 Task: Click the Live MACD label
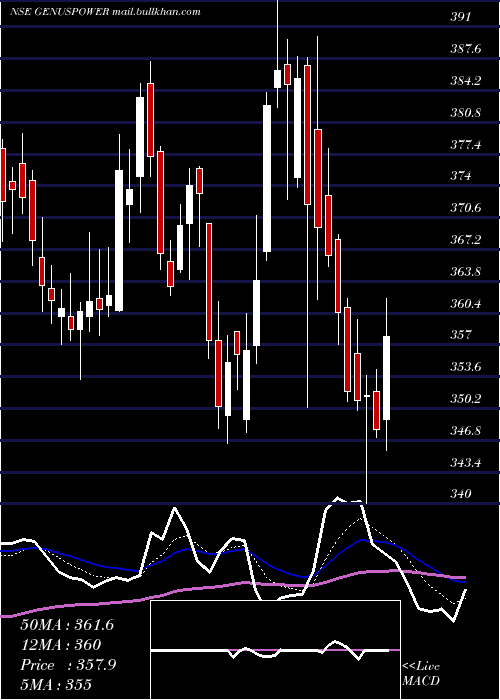[x=421, y=673]
